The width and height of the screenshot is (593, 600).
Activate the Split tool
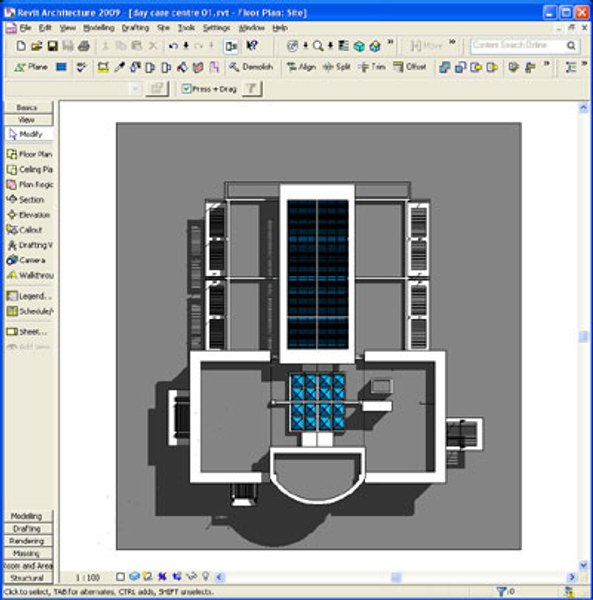[x=337, y=67]
